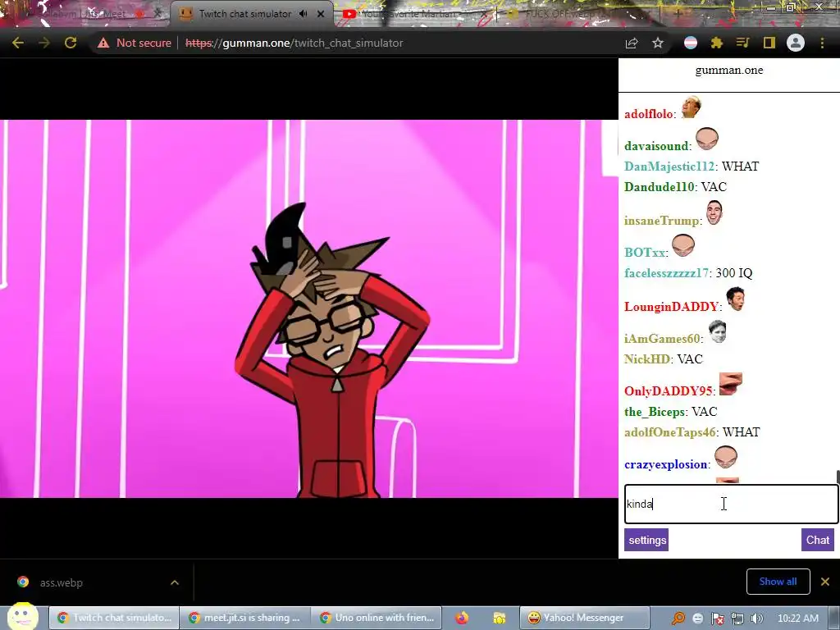The width and height of the screenshot is (840, 630).
Task: Close the downloads bar
Action: pos(825,582)
